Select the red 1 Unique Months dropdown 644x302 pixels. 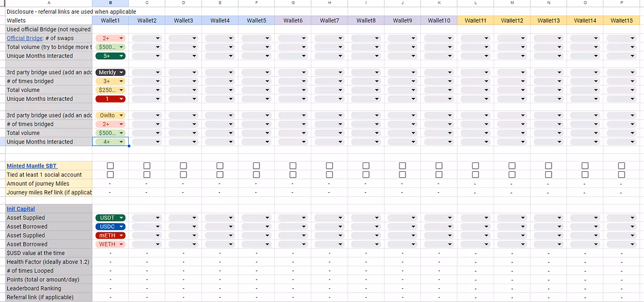110,99
